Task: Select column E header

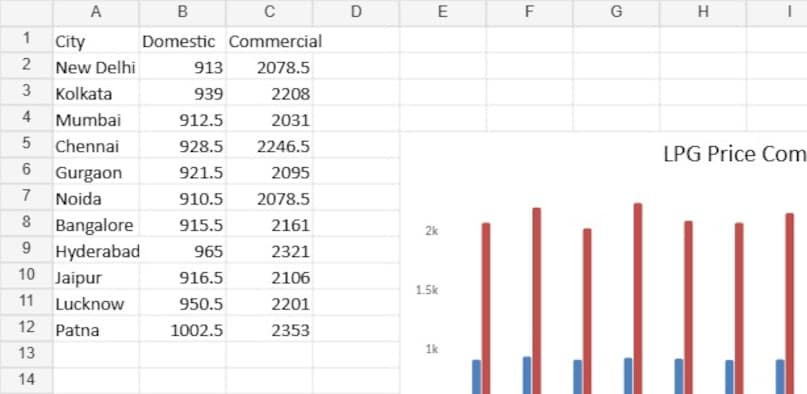Action: coord(443,13)
